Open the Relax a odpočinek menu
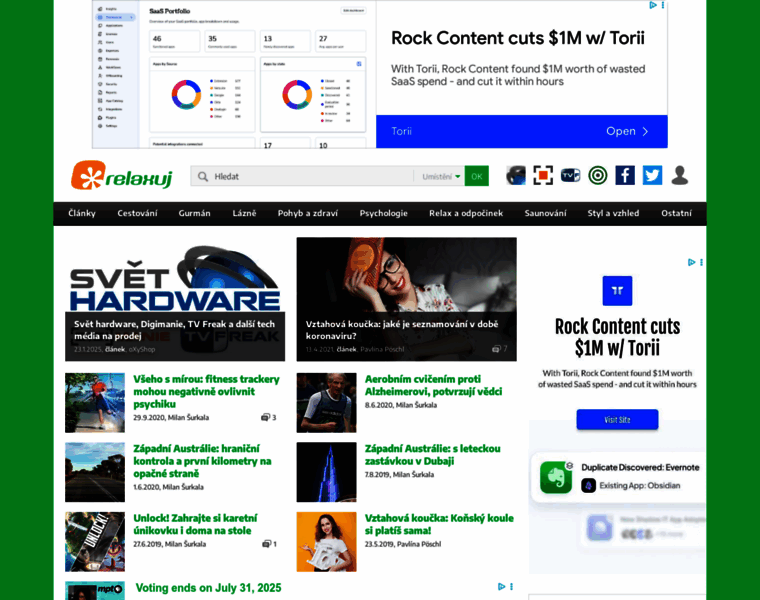This screenshot has height=600, width=760. click(466, 213)
